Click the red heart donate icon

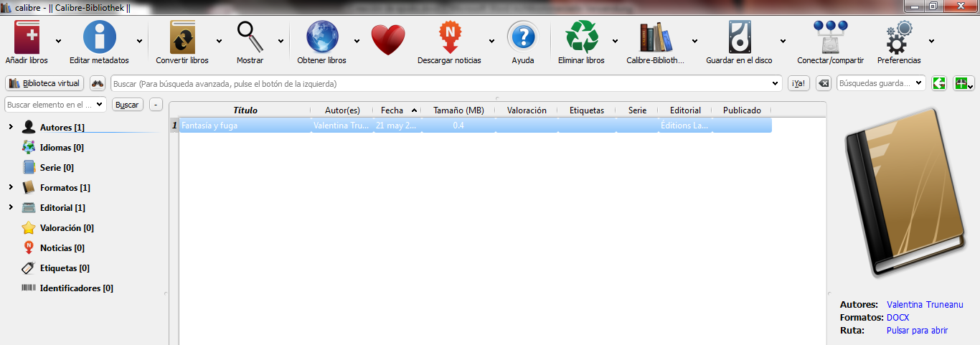click(x=388, y=39)
